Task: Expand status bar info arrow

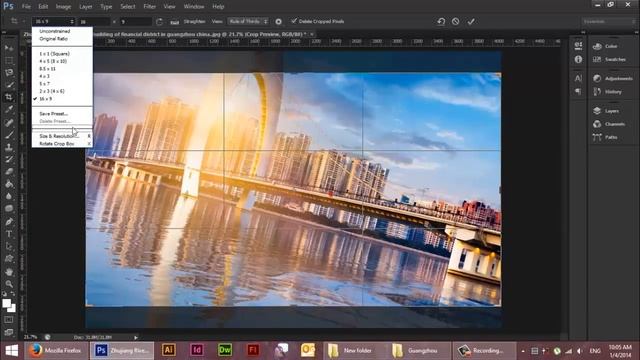Action: (136, 338)
